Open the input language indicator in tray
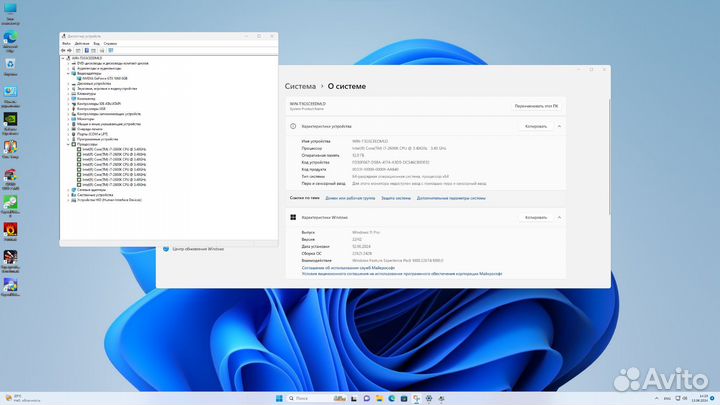 coord(667,398)
